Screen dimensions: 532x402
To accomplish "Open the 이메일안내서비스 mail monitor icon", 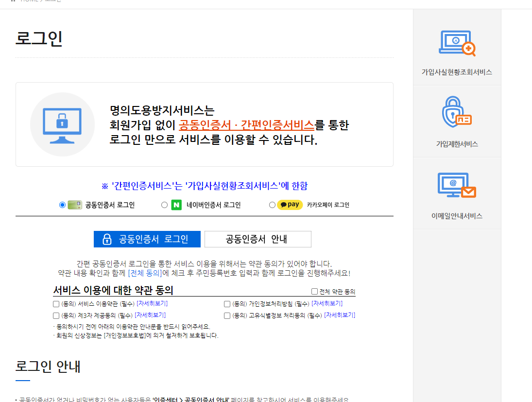I will pyautogui.click(x=457, y=185).
